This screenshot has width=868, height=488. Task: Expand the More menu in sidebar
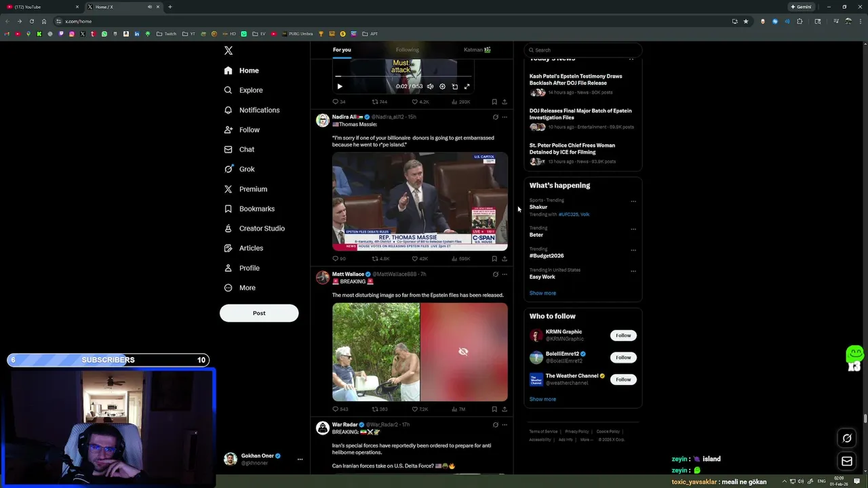coord(240,287)
